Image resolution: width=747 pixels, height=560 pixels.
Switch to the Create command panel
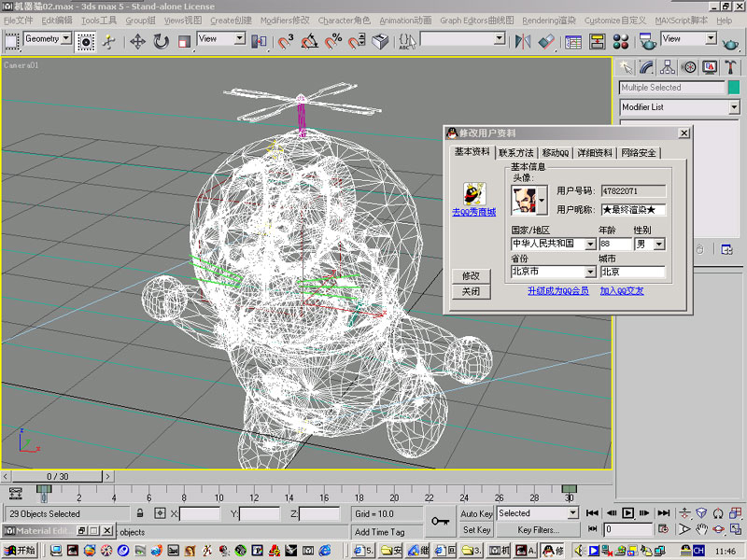[x=626, y=67]
